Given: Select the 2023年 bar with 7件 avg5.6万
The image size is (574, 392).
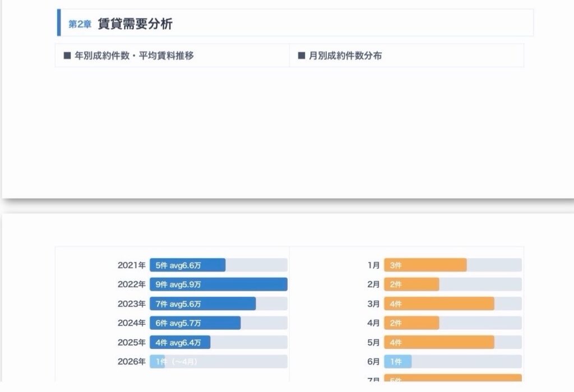Looking at the screenshot, I should coord(202,304).
